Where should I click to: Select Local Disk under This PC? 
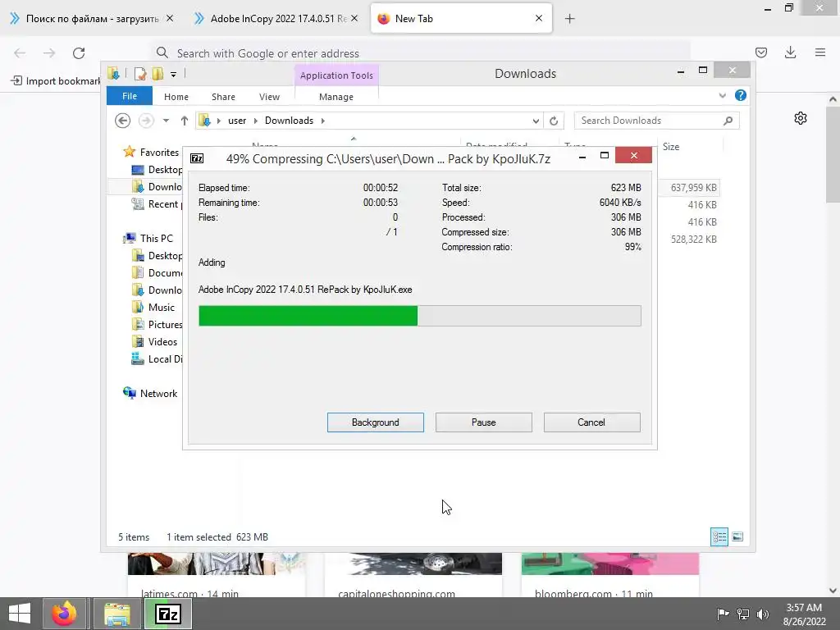pyautogui.click(x=157, y=359)
